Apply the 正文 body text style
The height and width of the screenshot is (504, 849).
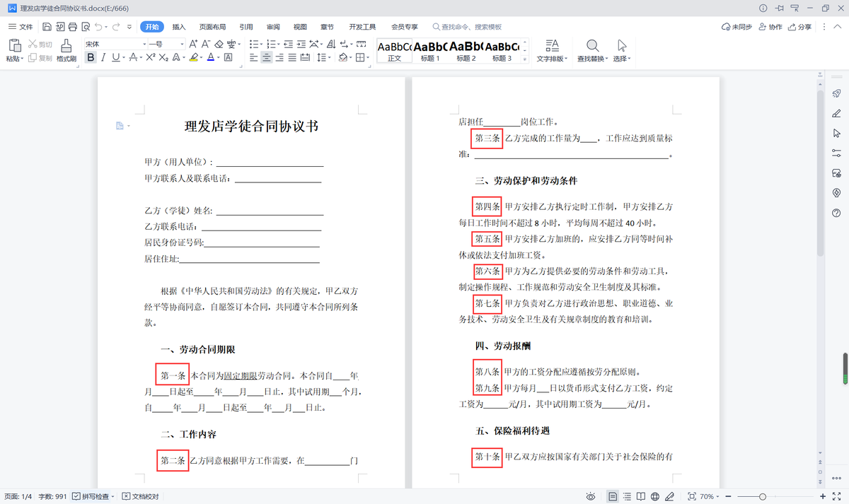[394, 50]
